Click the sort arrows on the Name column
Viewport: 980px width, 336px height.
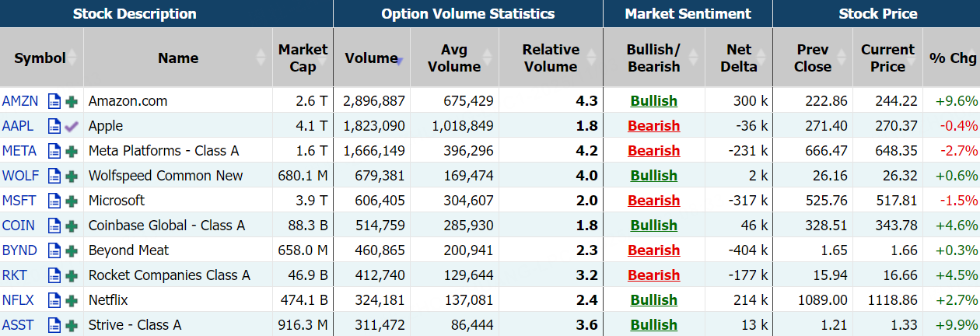261,58
